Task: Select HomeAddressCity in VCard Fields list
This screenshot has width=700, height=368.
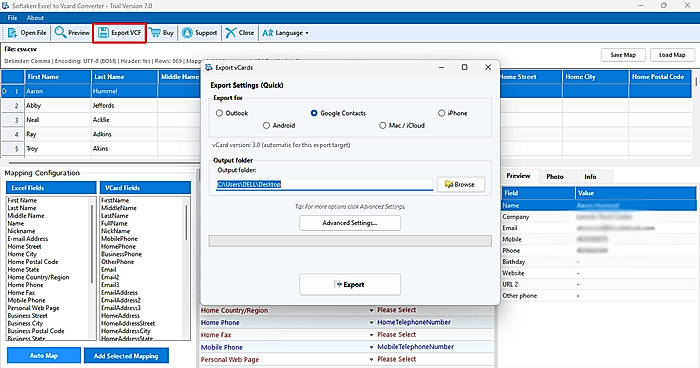Action: [125, 331]
